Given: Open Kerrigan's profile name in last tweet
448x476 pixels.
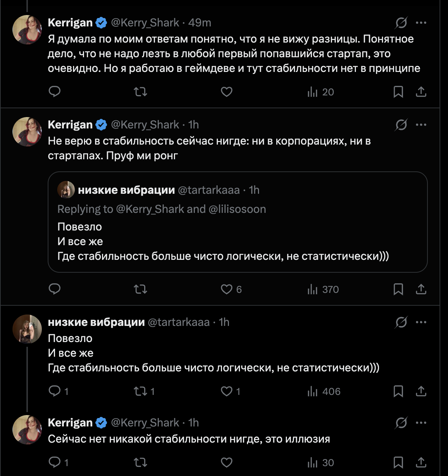Looking at the screenshot, I should tap(70, 423).
